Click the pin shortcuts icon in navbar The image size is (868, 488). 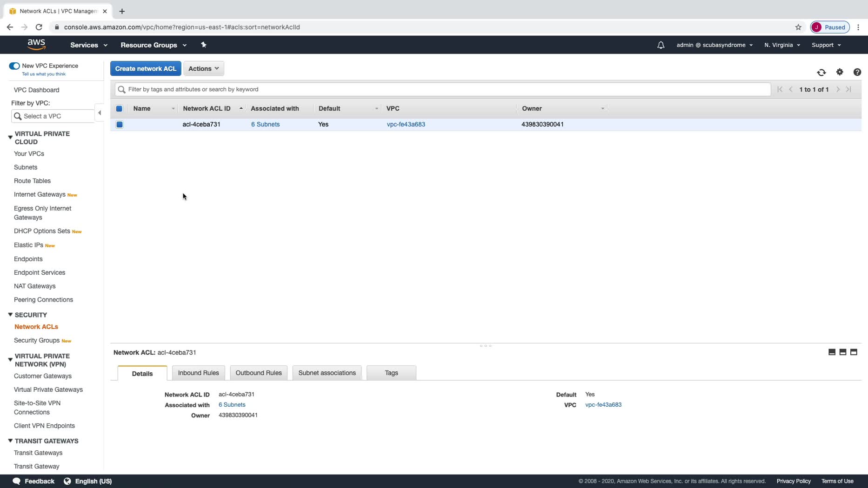click(203, 45)
